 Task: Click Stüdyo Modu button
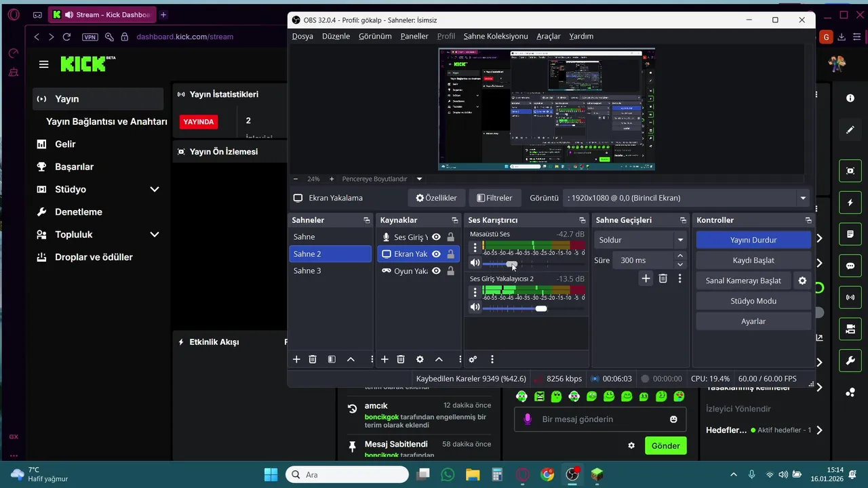753,301
